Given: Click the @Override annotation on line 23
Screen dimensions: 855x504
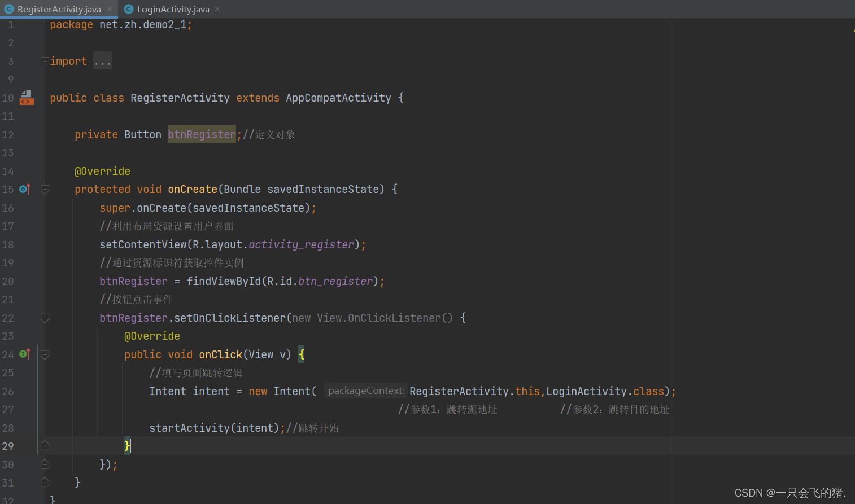Looking at the screenshot, I should click(152, 336).
